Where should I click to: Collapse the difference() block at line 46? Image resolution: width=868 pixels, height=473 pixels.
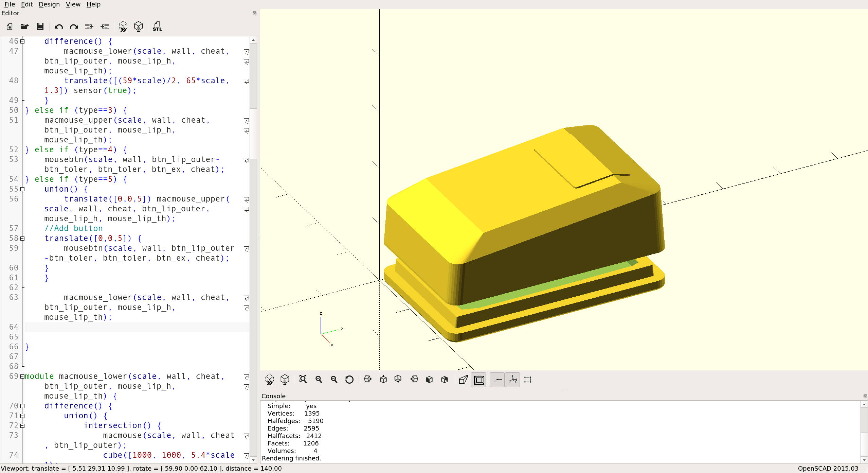23,41
